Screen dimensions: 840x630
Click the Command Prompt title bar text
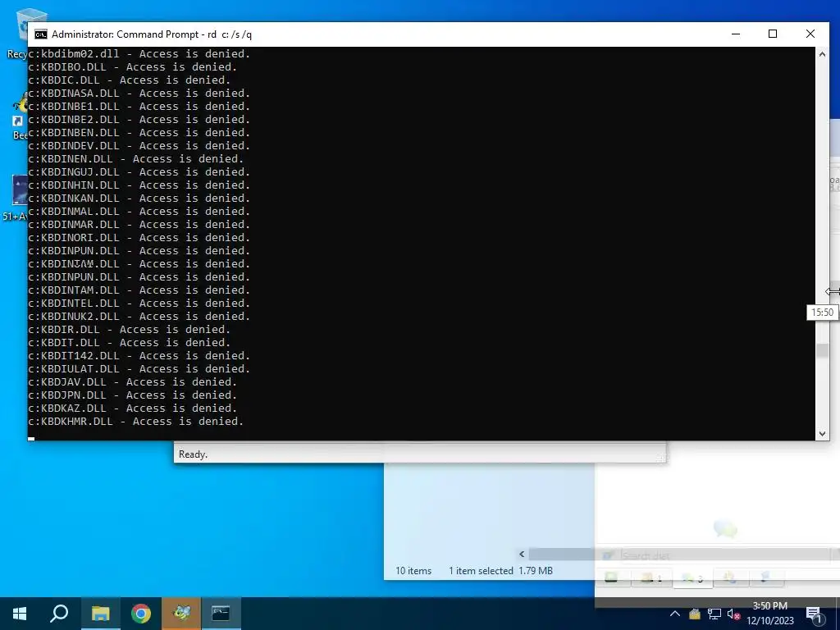152,34
